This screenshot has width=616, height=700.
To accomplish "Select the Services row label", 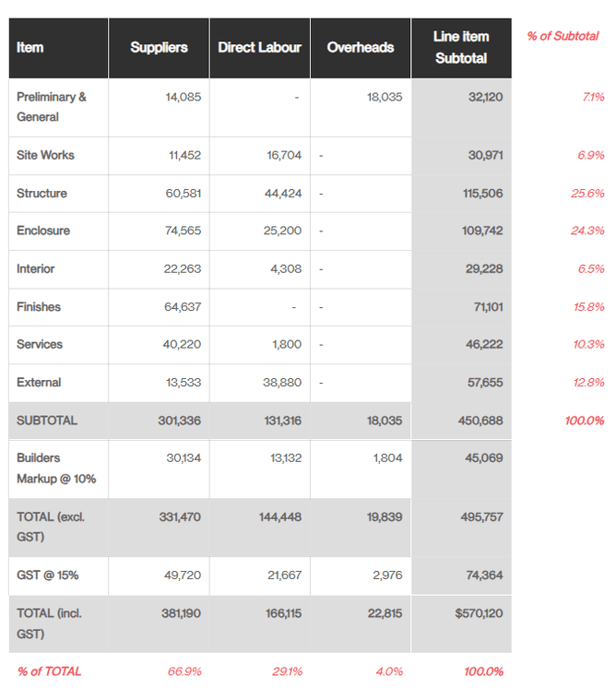I will pyautogui.click(x=40, y=344).
